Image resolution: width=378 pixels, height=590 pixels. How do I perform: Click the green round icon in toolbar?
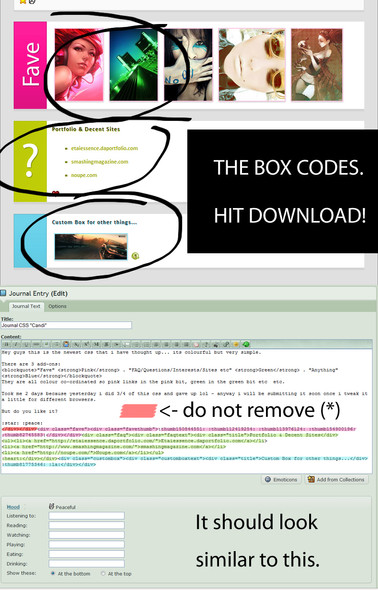point(246,344)
